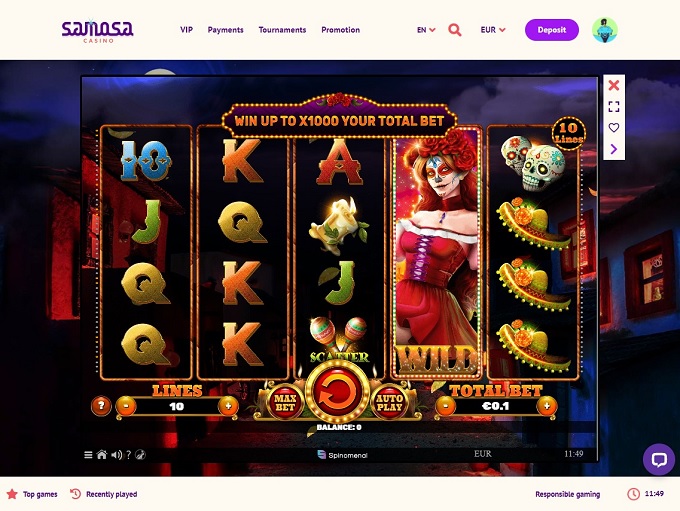Click the purple Deposit button
This screenshot has height=511, width=680.
(x=552, y=30)
